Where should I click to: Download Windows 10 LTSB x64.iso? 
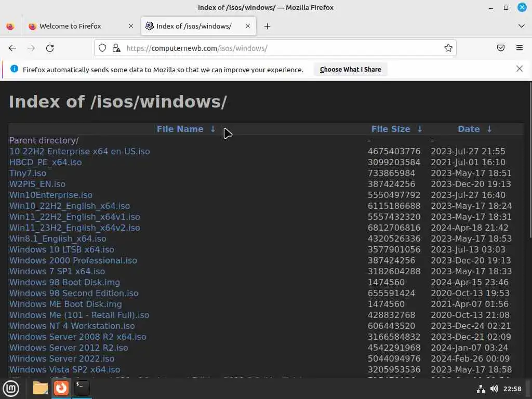coord(62,249)
